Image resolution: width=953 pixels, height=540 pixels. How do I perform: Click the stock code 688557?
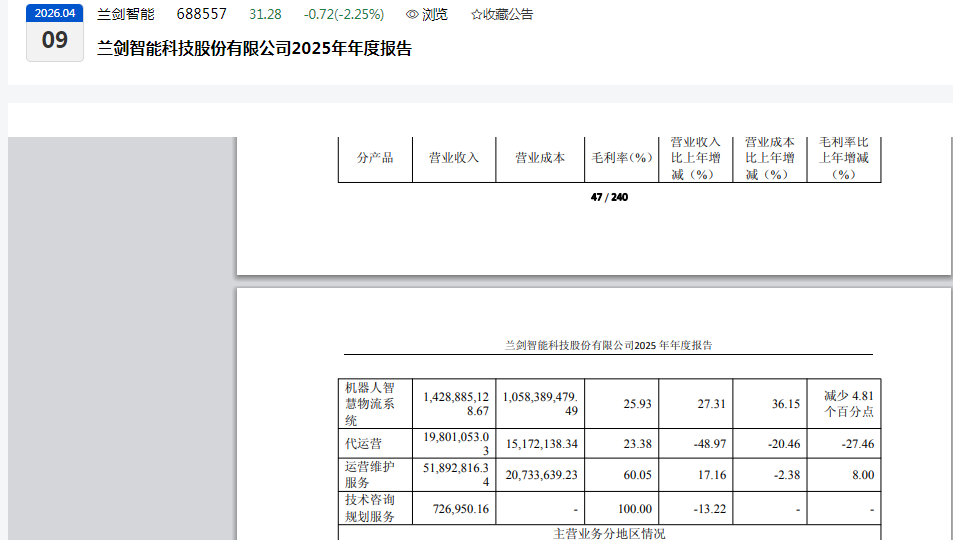[x=202, y=14]
